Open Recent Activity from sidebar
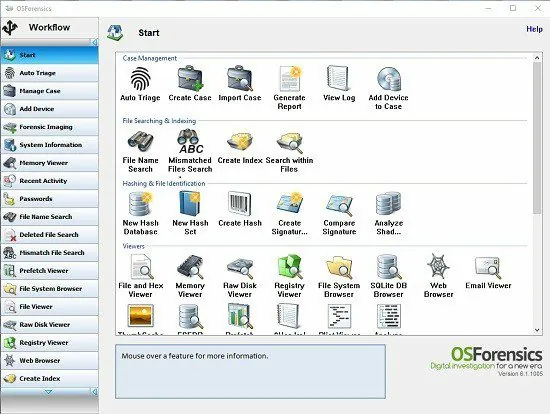The image size is (550, 414). pyautogui.click(x=49, y=181)
